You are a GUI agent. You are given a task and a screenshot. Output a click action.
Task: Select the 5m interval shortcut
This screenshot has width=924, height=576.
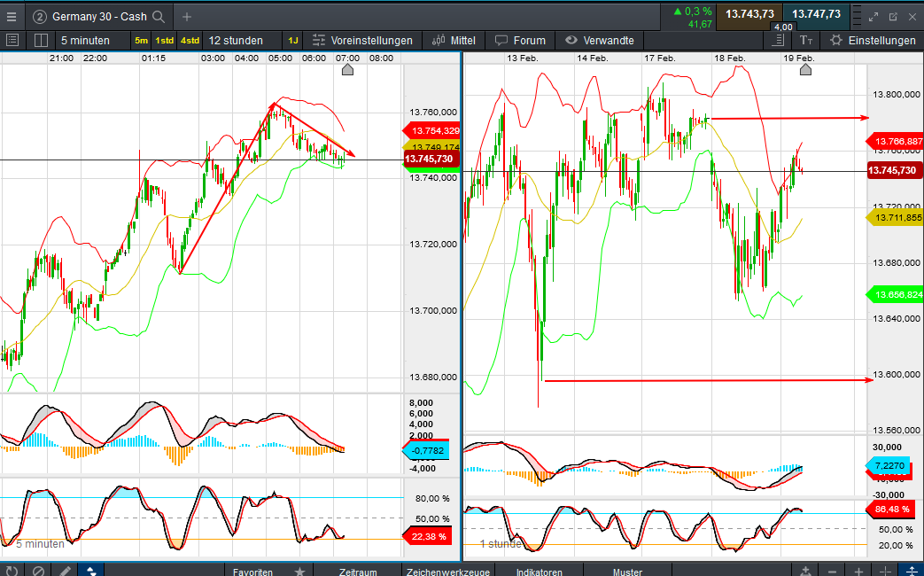[141, 41]
